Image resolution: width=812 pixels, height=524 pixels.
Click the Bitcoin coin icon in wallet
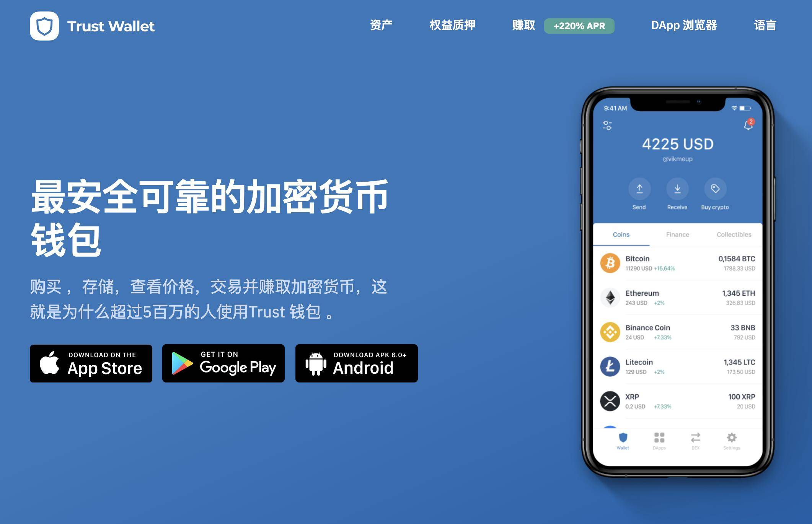click(609, 269)
